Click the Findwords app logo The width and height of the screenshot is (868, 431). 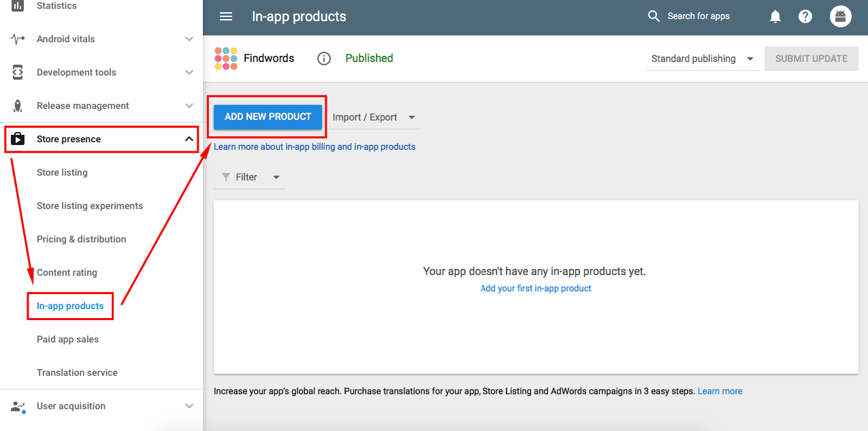click(226, 59)
